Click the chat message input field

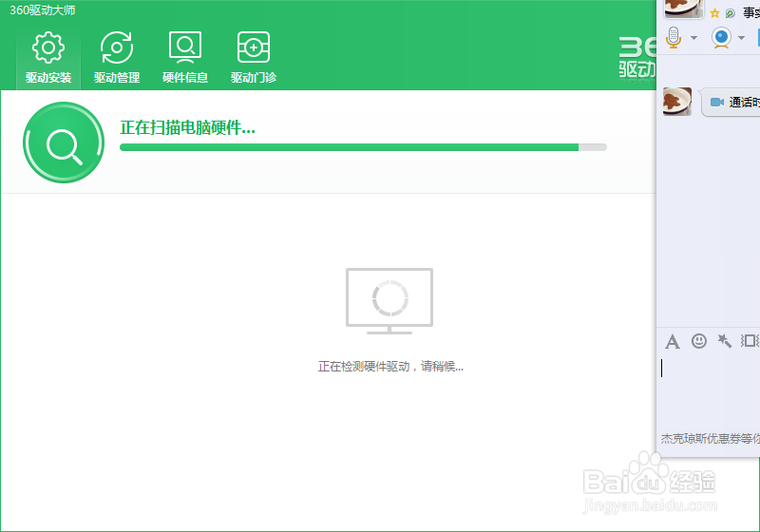tap(709, 390)
